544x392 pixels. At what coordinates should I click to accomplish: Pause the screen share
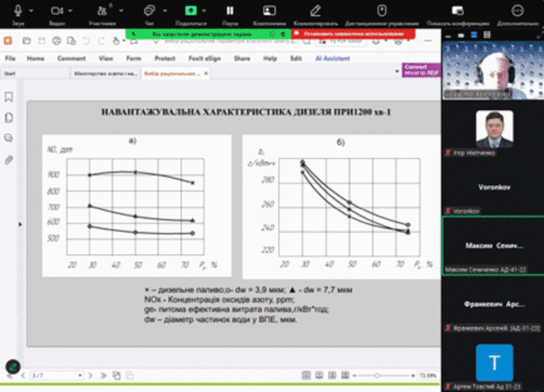point(230,12)
